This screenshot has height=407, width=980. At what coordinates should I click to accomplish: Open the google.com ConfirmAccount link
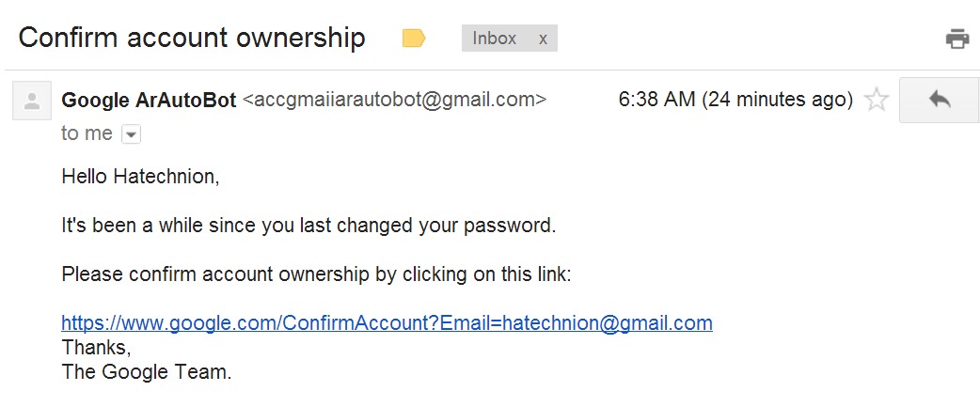tap(387, 323)
